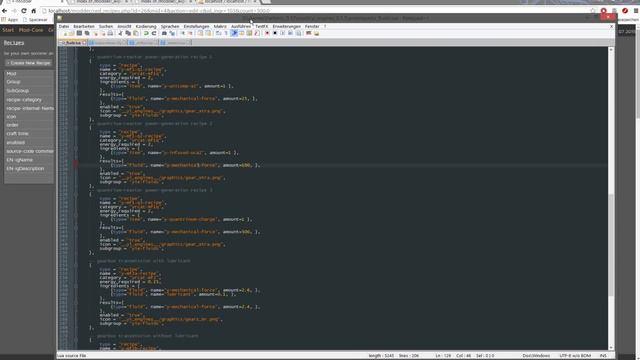Open the Bearbeiten menu

[x=84, y=27]
